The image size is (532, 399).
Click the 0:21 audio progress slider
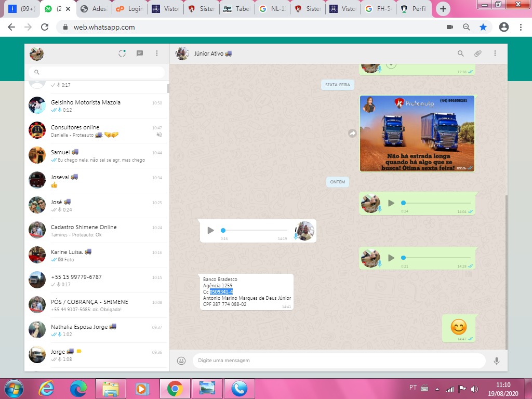pos(436,258)
